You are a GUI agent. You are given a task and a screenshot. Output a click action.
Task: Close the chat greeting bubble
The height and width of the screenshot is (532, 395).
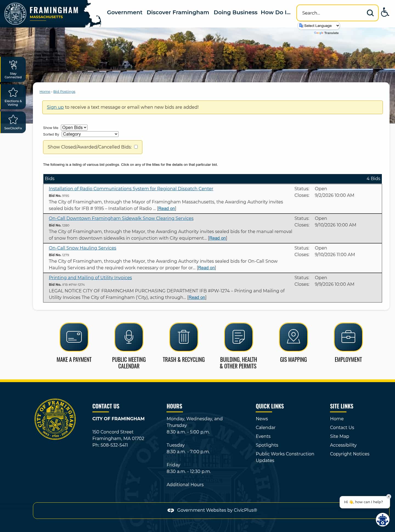tap(388, 497)
